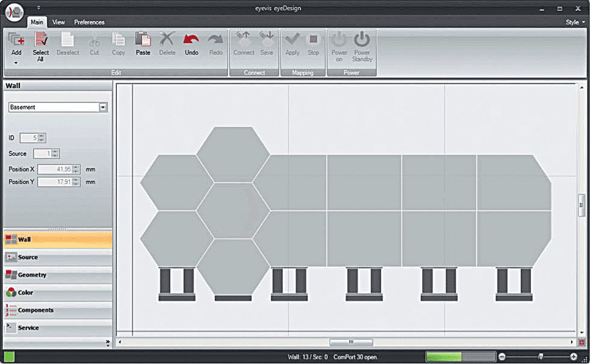Click the horizontal scrollbar thumb
590x364 pixels.
coord(351,342)
